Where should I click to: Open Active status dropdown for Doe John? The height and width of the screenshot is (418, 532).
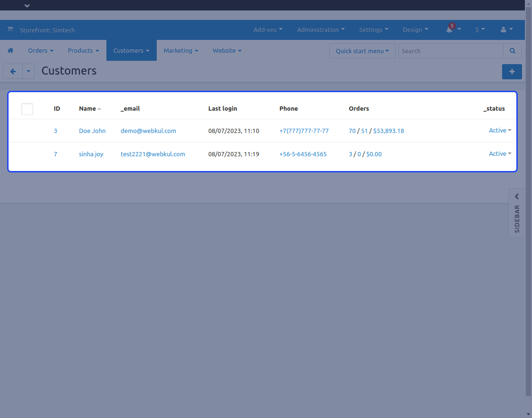[500, 130]
